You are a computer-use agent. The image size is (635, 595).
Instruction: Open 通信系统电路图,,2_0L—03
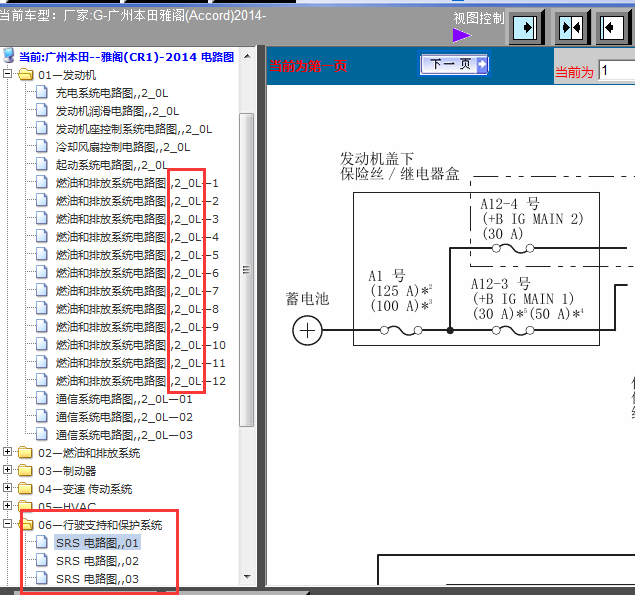[x=124, y=435]
